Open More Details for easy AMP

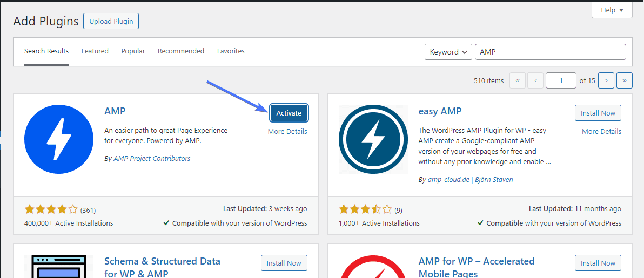602,131
